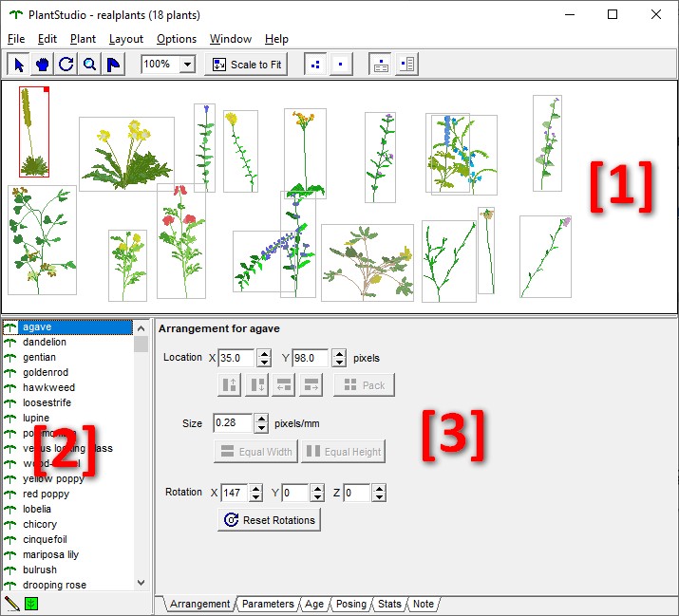Select the arrow selection tool

18,65
